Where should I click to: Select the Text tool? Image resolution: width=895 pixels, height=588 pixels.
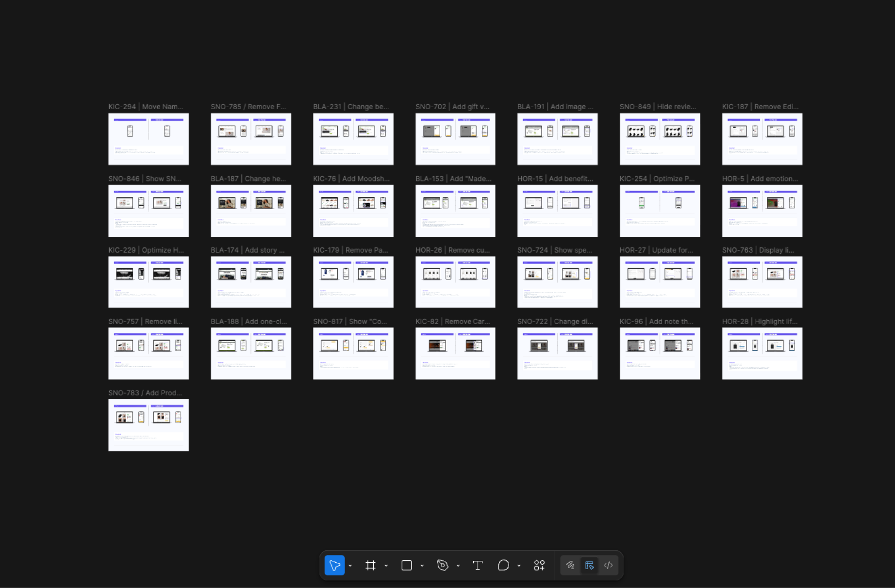pyautogui.click(x=478, y=565)
